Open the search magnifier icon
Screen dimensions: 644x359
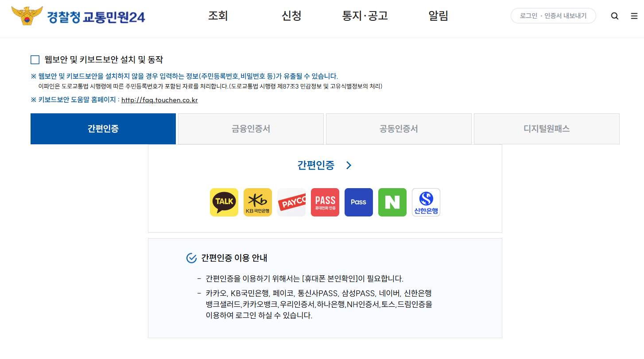[615, 16]
